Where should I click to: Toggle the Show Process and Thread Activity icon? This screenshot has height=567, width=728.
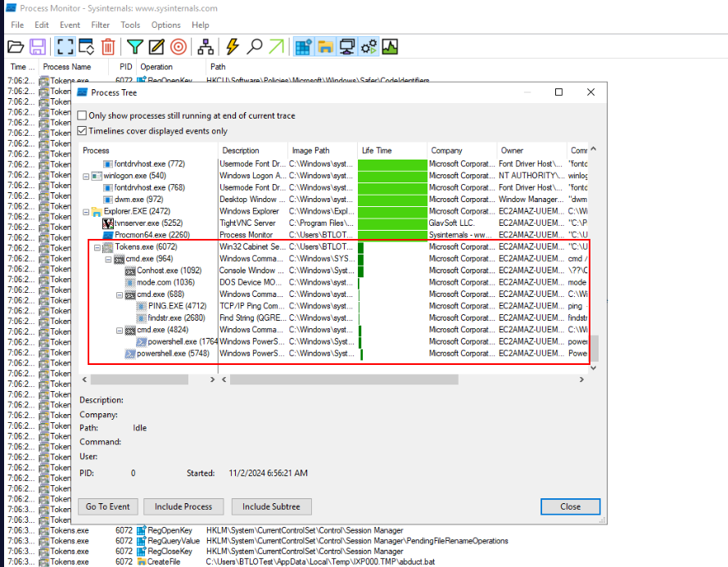point(369,47)
